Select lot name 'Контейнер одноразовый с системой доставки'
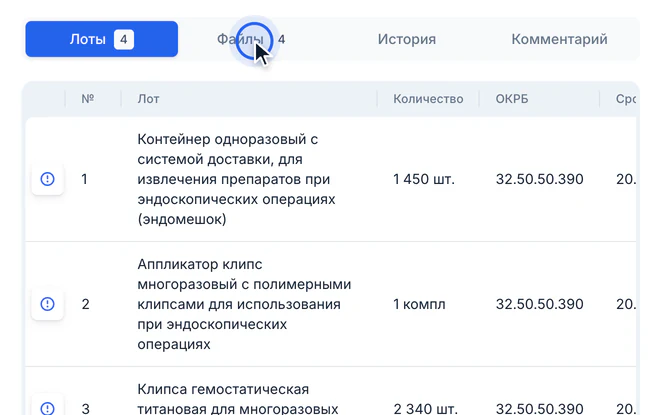This screenshot has height=415, width=664. click(236, 179)
